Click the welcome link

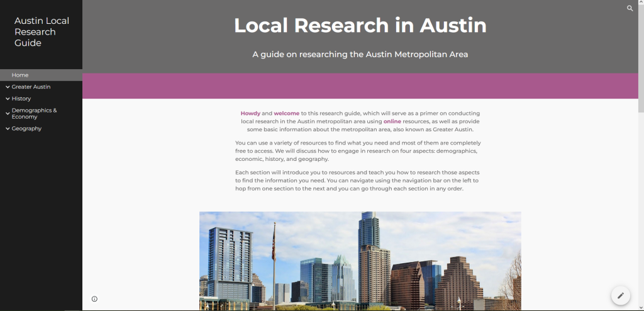point(287,113)
